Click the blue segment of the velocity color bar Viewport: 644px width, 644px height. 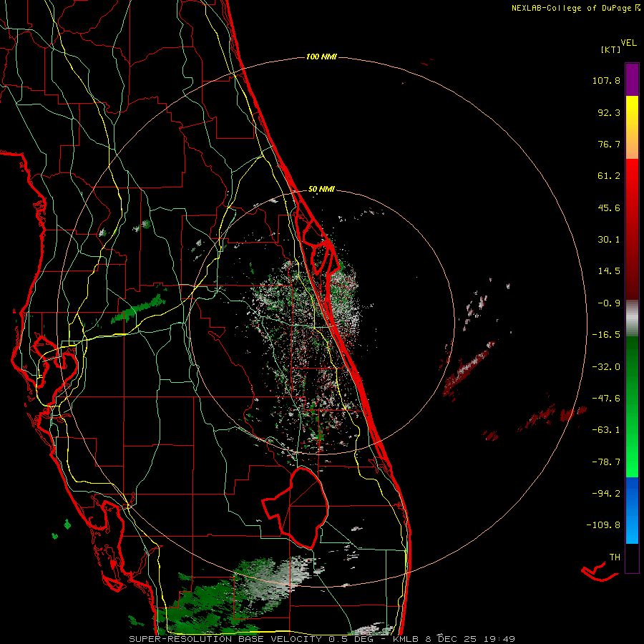[632, 510]
